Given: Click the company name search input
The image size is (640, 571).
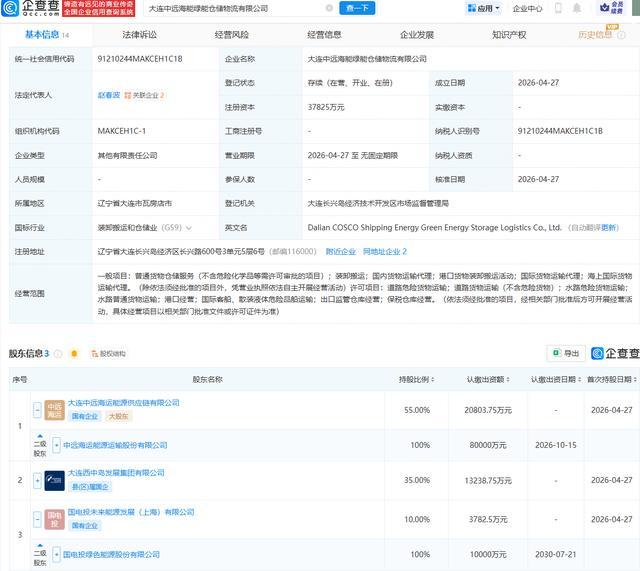Looking at the screenshot, I should [236, 8].
